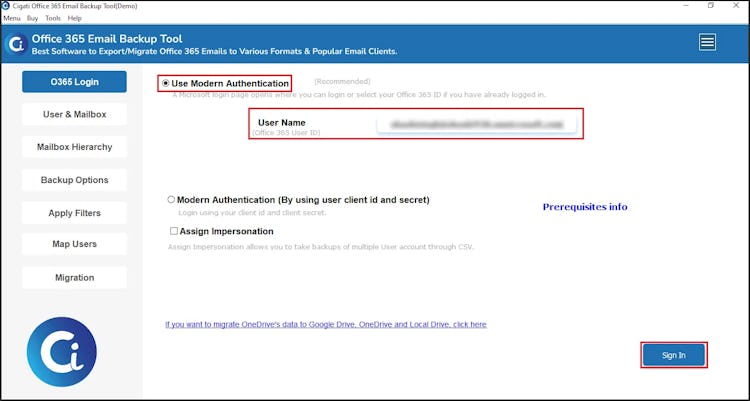Screen dimensions: 750x401
Task: Select Use Modern Authentication radio button
Action: tap(165, 83)
